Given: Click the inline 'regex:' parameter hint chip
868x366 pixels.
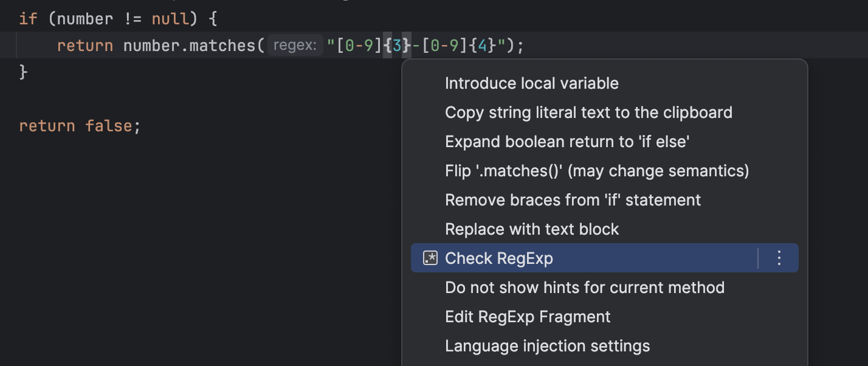Looking at the screenshot, I should click(x=295, y=44).
